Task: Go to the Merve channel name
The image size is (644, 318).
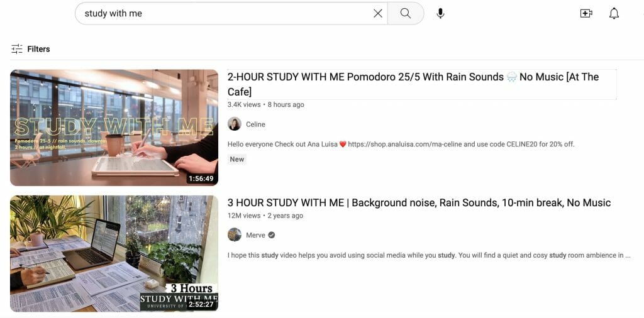Action: [255, 235]
